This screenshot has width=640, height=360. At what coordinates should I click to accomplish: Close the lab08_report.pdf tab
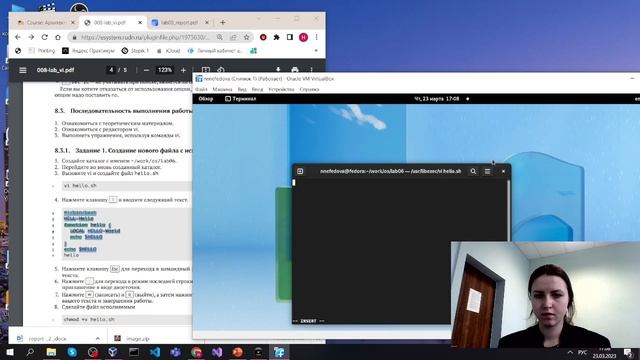click(207, 22)
